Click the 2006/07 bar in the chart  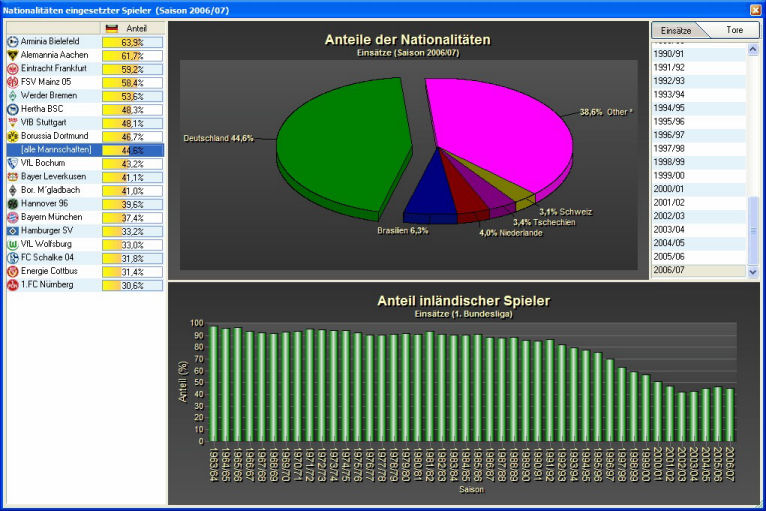(x=729, y=415)
